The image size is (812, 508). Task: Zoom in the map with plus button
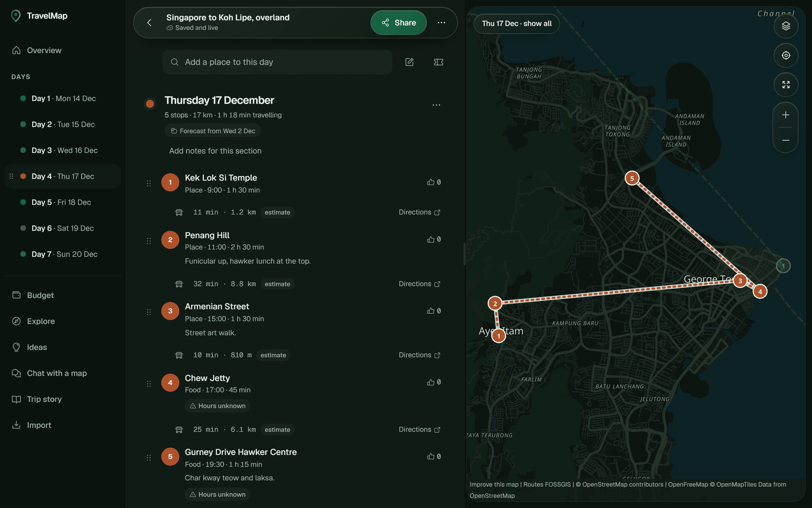785,115
